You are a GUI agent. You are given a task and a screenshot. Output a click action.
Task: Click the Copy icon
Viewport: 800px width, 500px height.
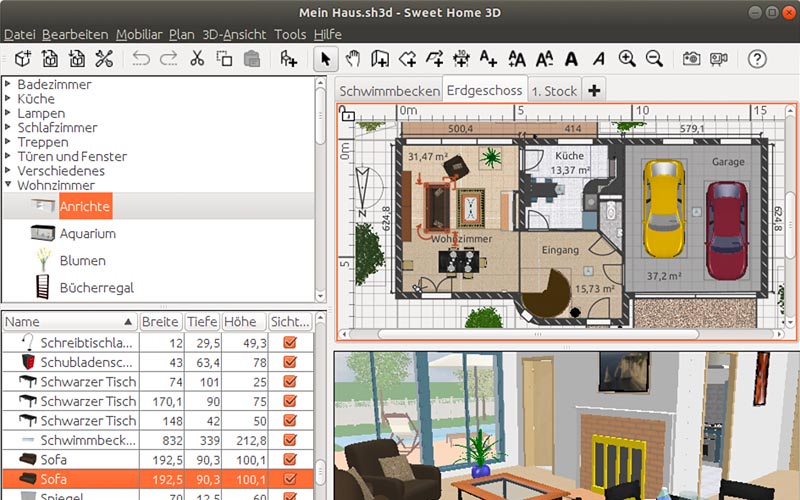pyautogui.click(x=224, y=59)
